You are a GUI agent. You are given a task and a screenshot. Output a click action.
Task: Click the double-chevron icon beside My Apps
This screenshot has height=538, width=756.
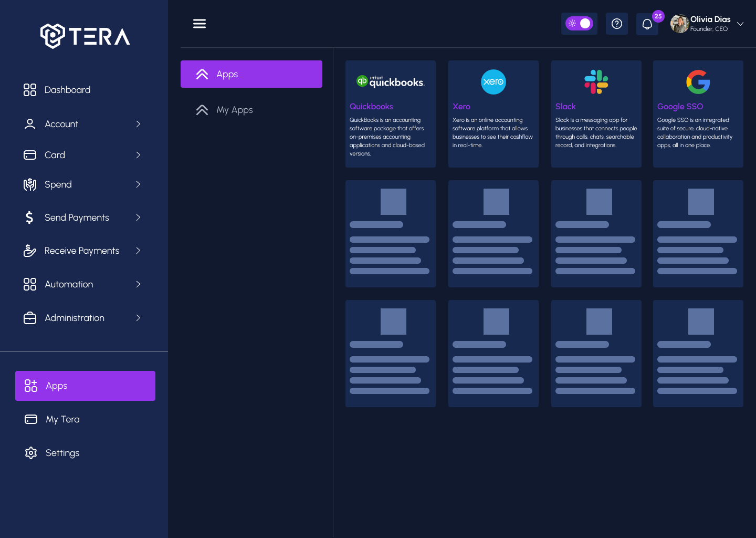point(202,110)
